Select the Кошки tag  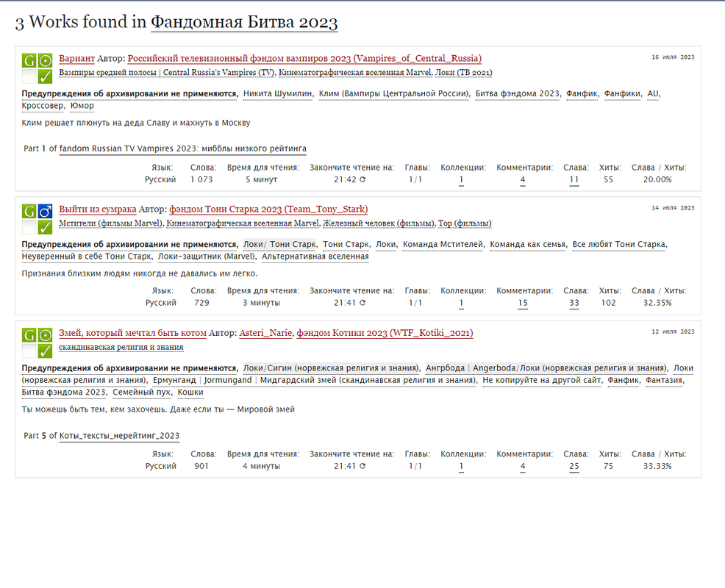pos(190,392)
